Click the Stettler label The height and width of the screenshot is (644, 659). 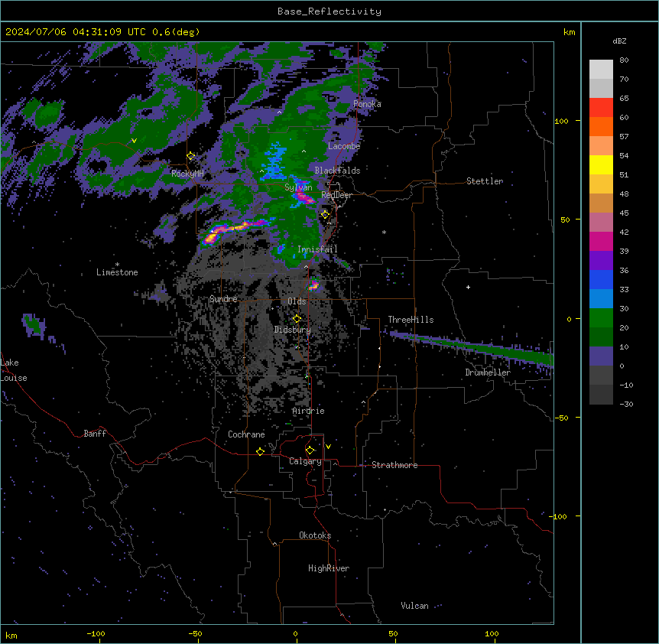485,181
